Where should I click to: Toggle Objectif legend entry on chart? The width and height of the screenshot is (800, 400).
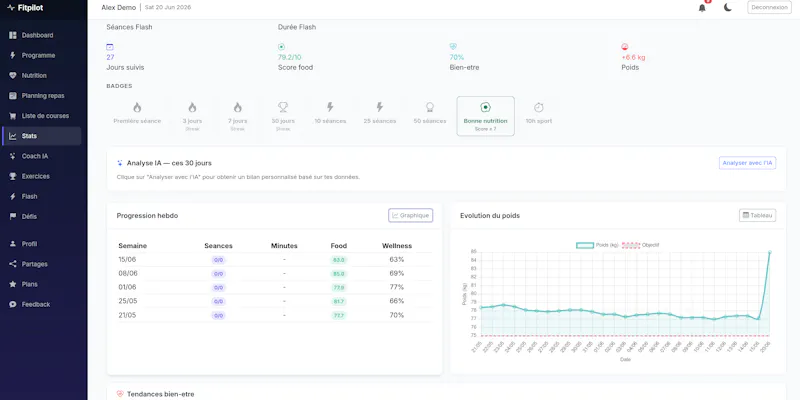point(641,245)
